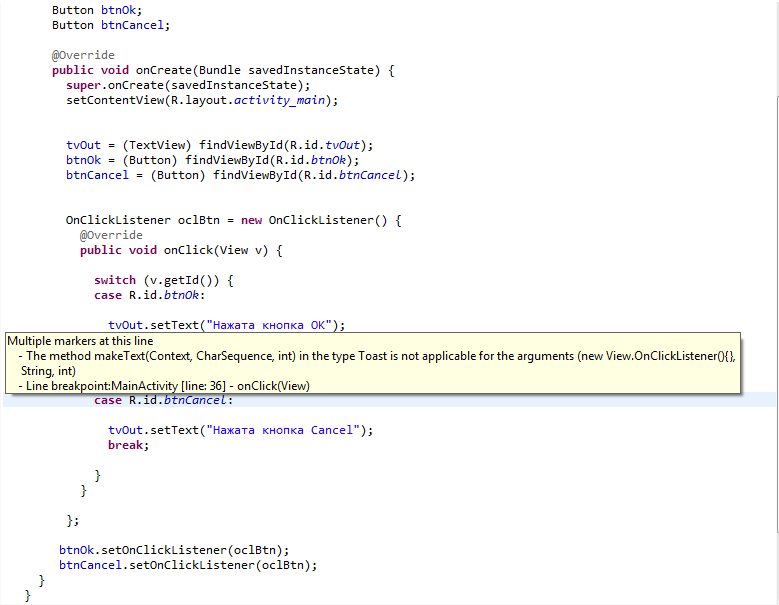The height and width of the screenshot is (605, 779).
Task: Click the OnClickListener oclBtn = new line
Action: pos(234,220)
